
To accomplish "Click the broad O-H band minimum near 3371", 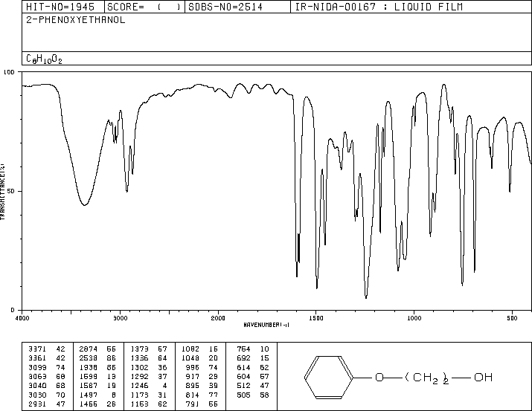I will tap(85, 204).
